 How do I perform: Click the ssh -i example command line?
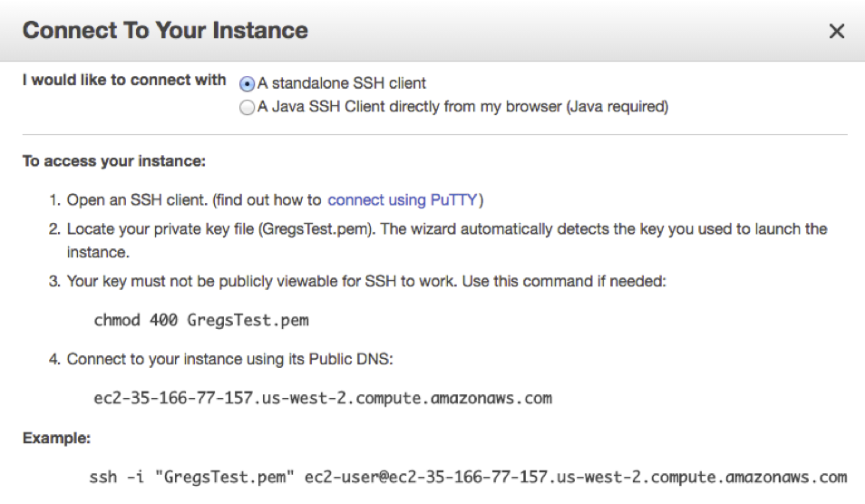(x=468, y=477)
